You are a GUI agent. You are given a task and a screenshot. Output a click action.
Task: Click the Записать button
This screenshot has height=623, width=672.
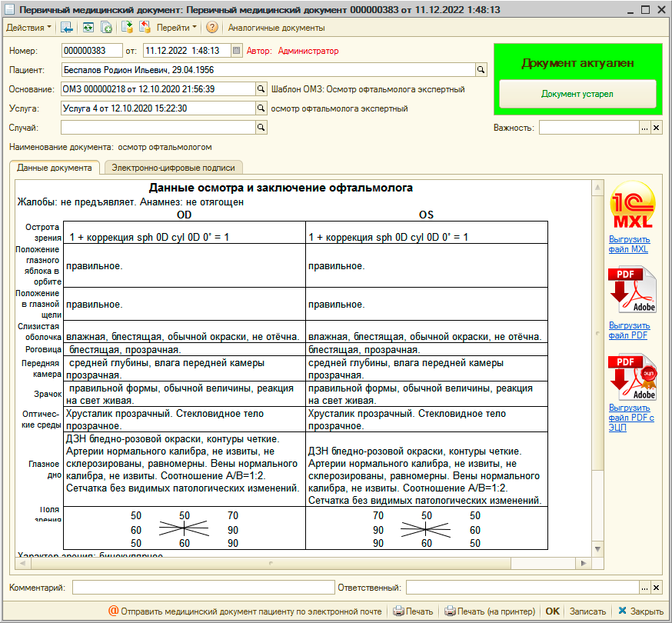pyautogui.click(x=587, y=611)
